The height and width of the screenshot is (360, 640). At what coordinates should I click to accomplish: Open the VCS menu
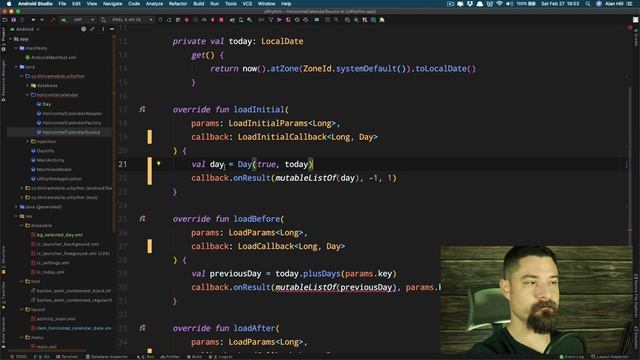(247, 4)
